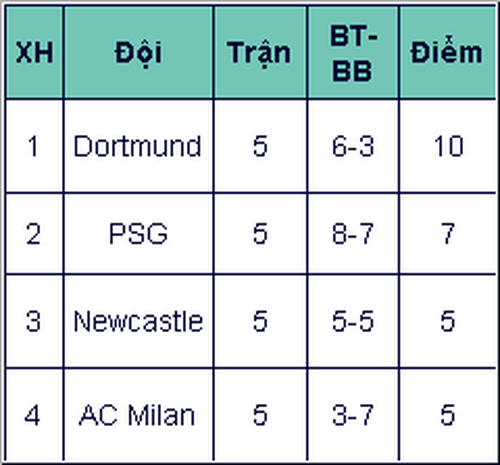
Task: Click rank 4 cell in XH column
Action: pyautogui.click(x=34, y=415)
